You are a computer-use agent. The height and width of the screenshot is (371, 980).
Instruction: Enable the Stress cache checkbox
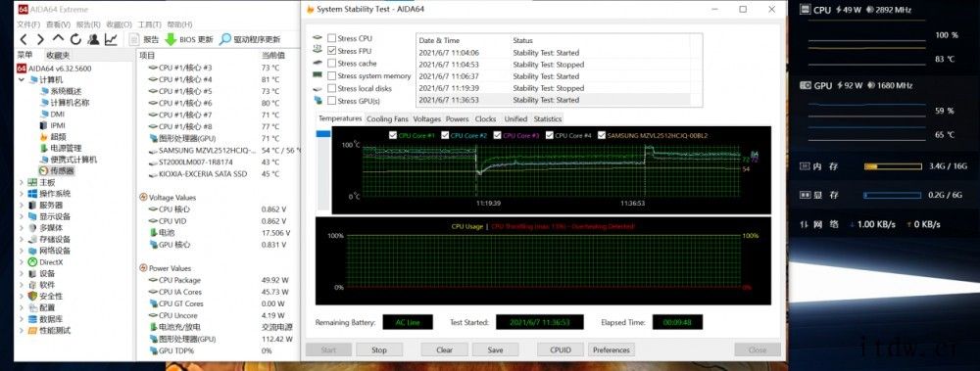coord(332,64)
